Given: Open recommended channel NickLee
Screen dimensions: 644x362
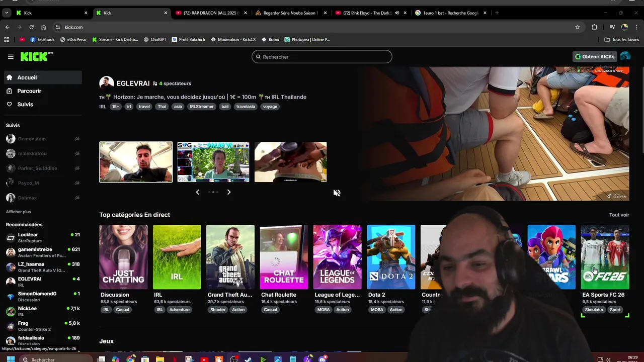Looking at the screenshot, I should [43, 311].
